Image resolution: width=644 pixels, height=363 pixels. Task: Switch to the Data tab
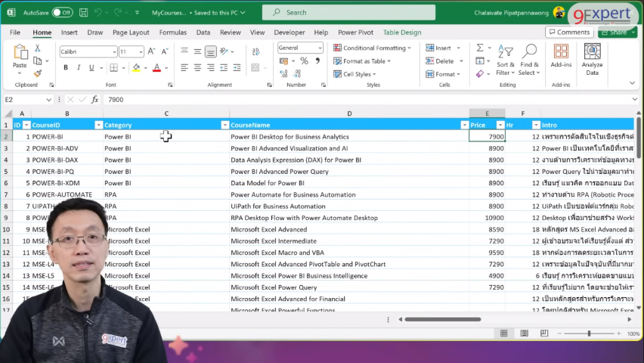pos(203,32)
